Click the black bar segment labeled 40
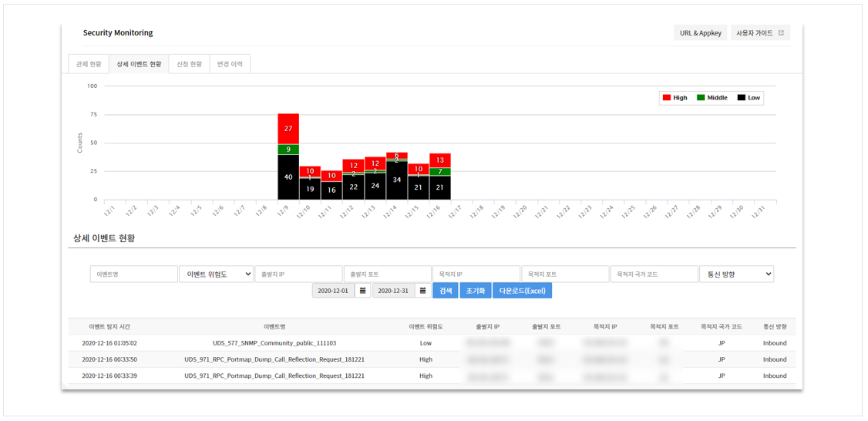This screenshot has width=868, height=421. pyautogui.click(x=288, y=177)
